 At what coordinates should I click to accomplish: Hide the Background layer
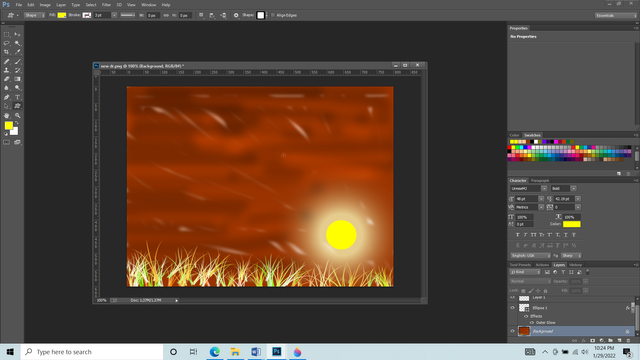pos(512,331)
